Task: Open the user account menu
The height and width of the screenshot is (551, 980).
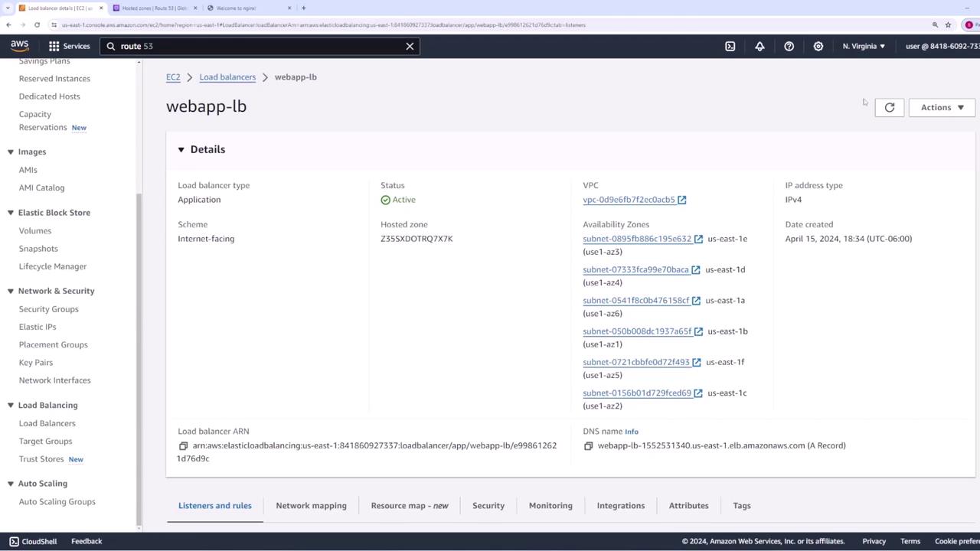Action: (x=942, y=46)
